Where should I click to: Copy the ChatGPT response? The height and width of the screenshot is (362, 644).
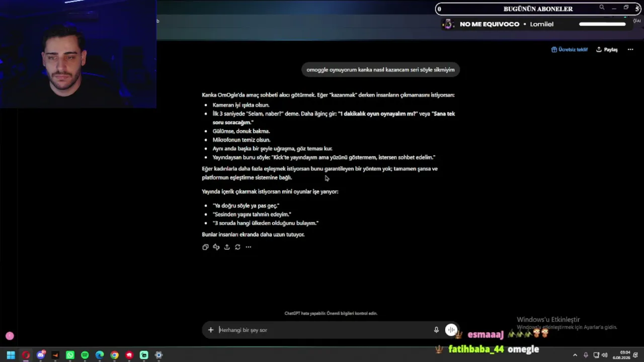pyautogui.click(x=205, y=247)
